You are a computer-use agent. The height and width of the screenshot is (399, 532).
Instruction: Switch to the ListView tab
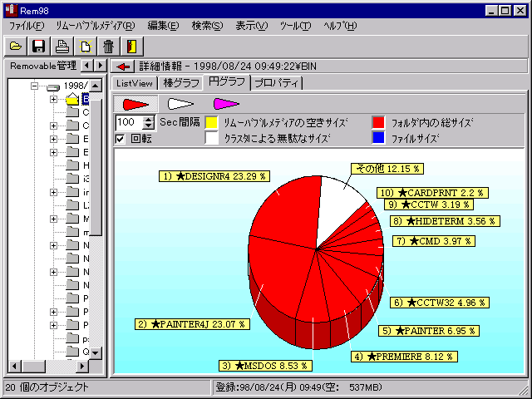tap(135, 83)
